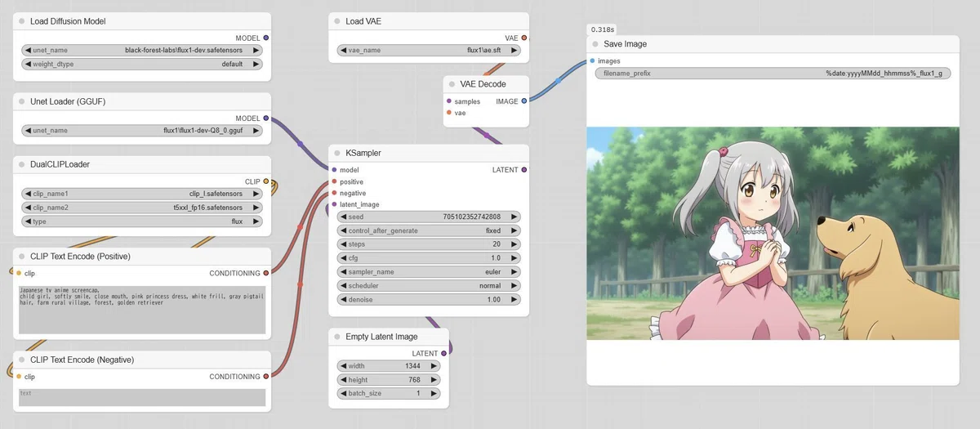The width and height of the screenshot is (980, 429).
Task: Open the sampler_name dropdown set to euler
Action: pyautogui.click(x=430, y=271)
